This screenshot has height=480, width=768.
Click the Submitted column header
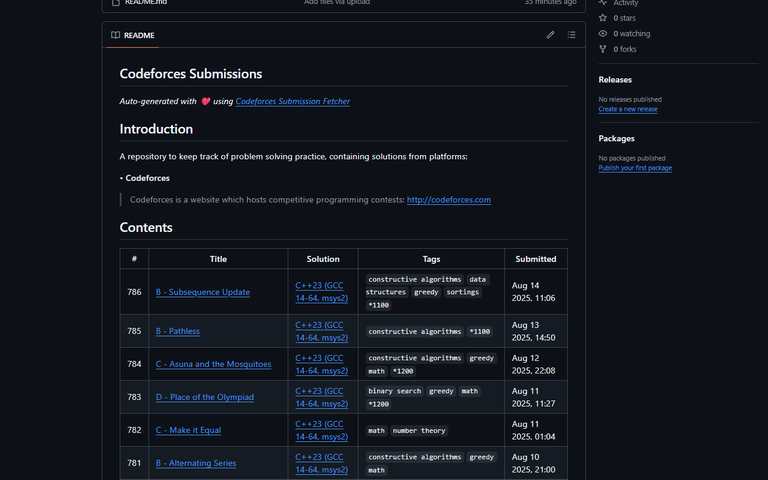[x=536, y=259]
